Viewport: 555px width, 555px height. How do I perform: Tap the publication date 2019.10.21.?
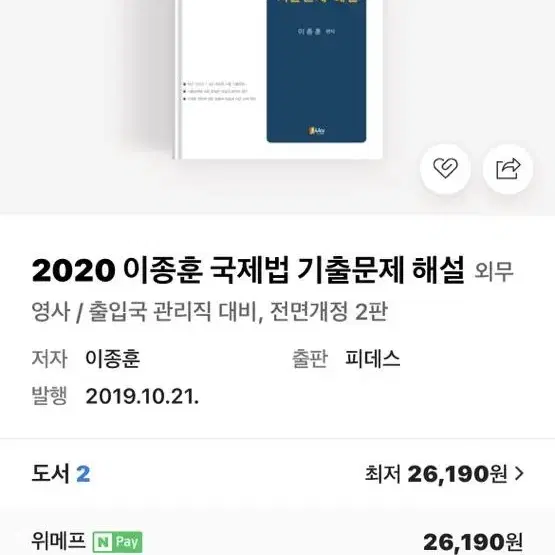[142, 396]
